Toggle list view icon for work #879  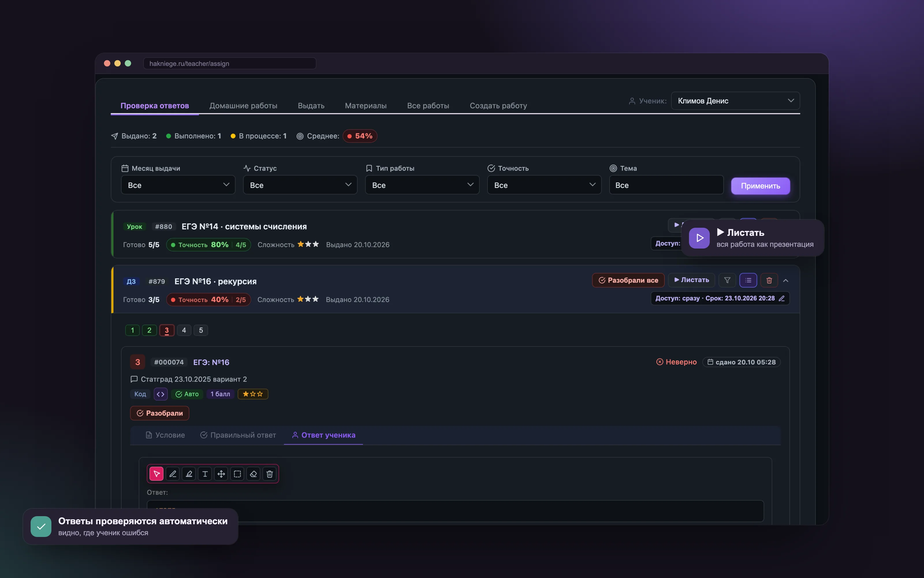[x=748, y=280]
